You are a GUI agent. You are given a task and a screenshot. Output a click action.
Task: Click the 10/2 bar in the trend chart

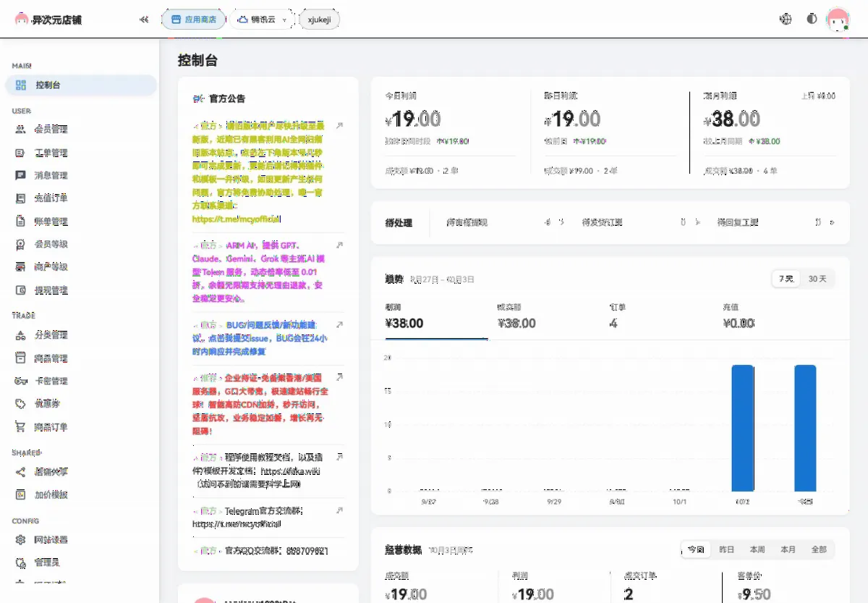[x=743, y=428]
